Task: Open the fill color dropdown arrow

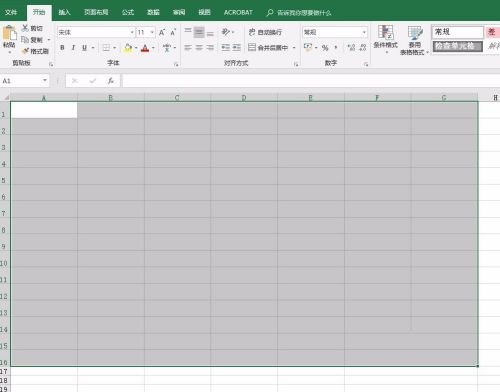Action: (136, 48)
